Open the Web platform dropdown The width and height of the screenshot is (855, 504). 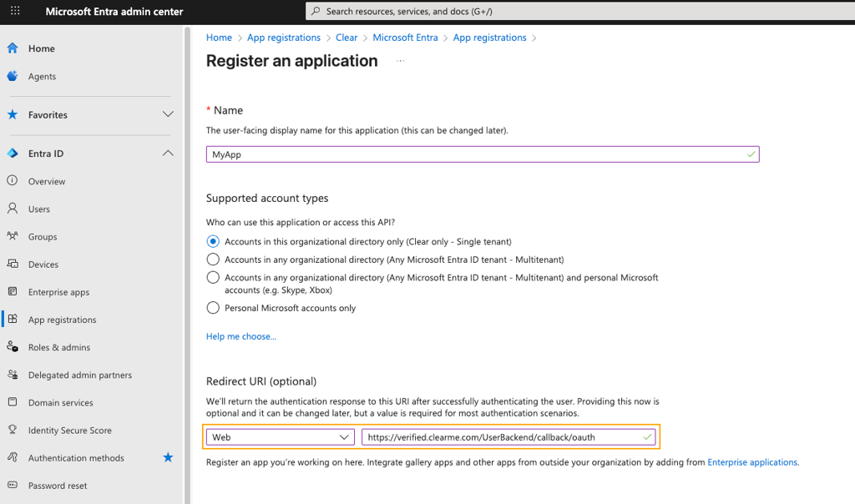(281, 437)
